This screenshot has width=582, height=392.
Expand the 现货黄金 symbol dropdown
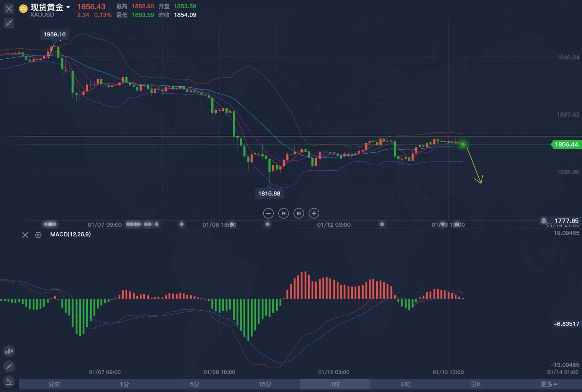coord(68,7)
